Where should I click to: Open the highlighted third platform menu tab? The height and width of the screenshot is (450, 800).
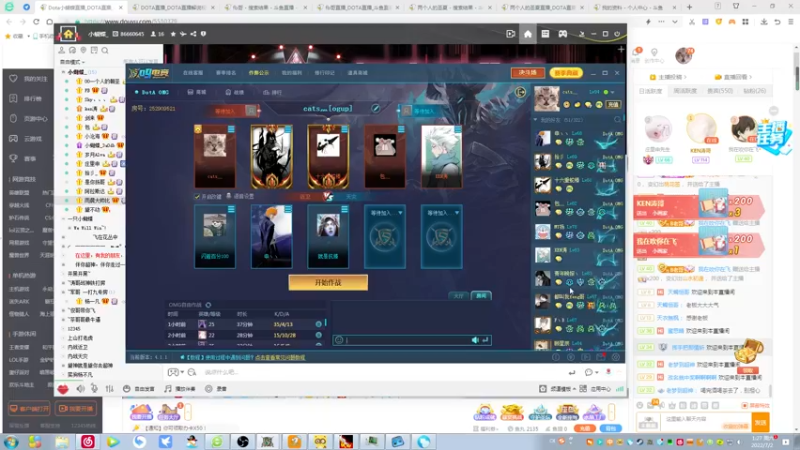(259, 73)
